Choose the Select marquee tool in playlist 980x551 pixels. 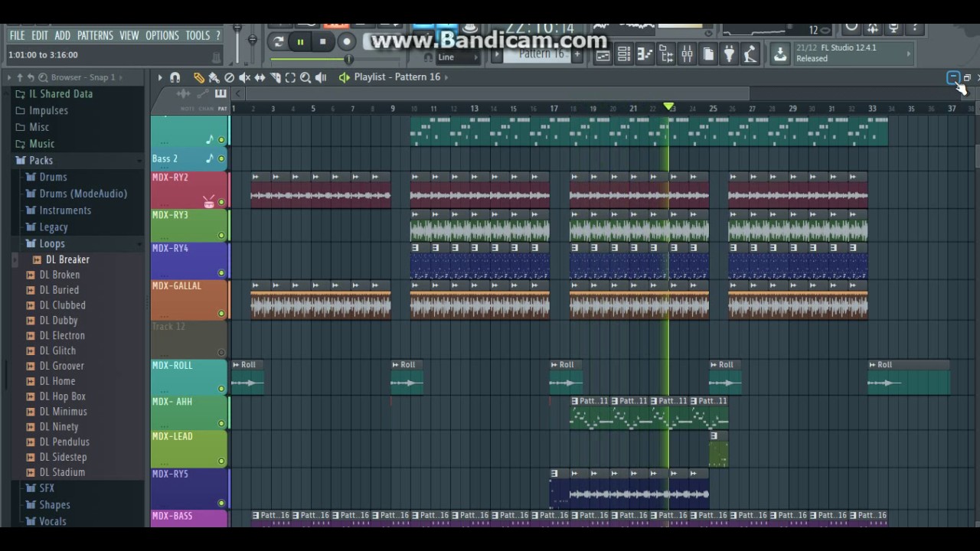[290, 77]
